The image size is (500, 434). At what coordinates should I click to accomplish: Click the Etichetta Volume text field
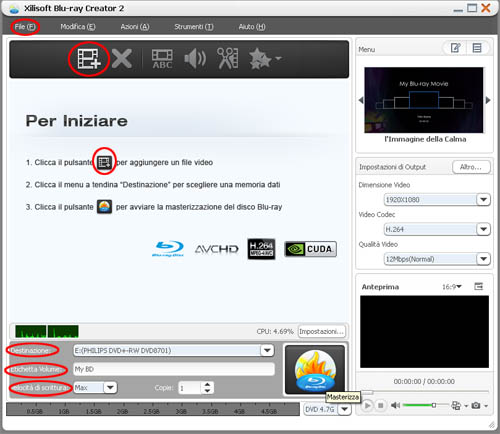click(174, 369)
